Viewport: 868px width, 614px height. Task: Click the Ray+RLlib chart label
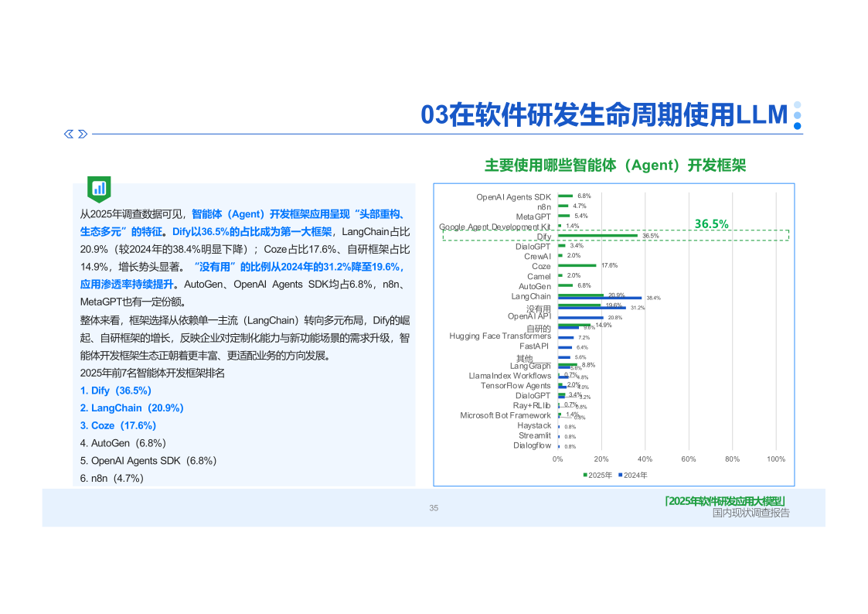(x=532, y=406)
